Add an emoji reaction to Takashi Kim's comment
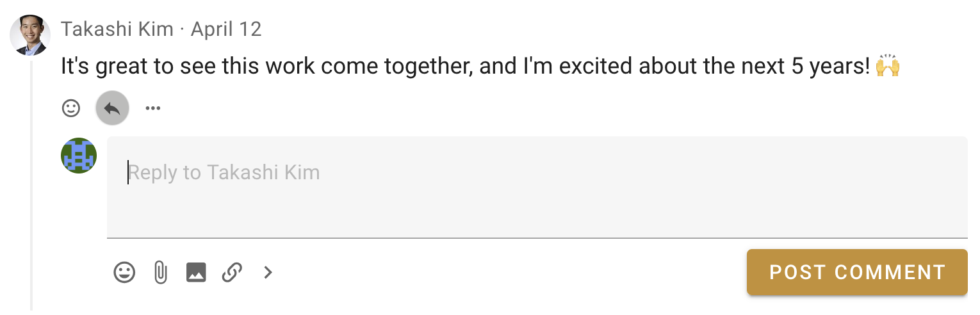The width and height of the screenshot is (980, 315). click(x=71, y=108)
